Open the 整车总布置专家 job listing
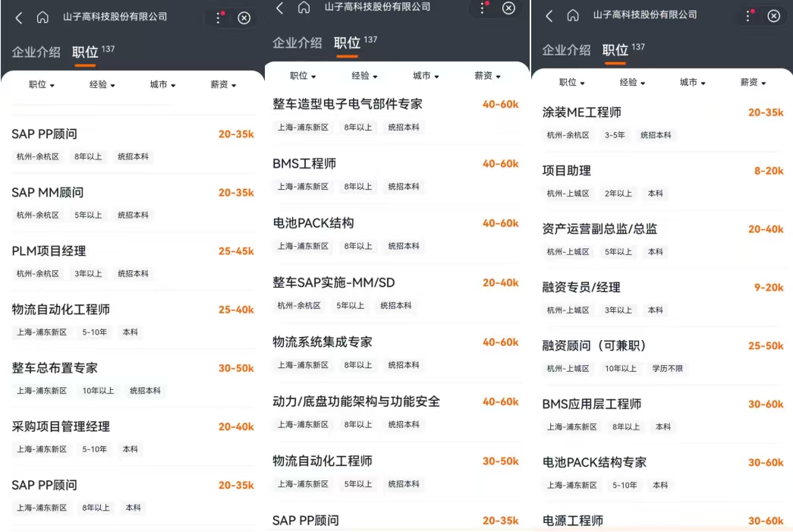The height and width of the screenshot is (532, 793). [133, 379]
